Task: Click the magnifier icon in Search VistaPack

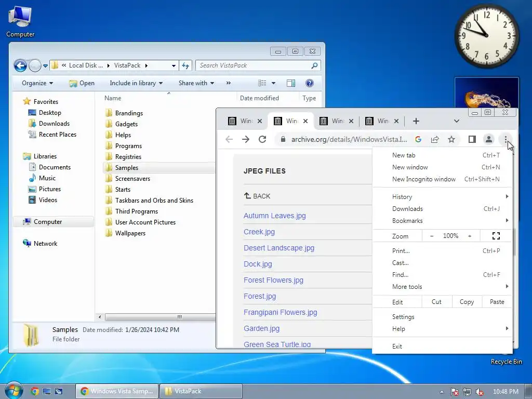Action: coord(314,65)
